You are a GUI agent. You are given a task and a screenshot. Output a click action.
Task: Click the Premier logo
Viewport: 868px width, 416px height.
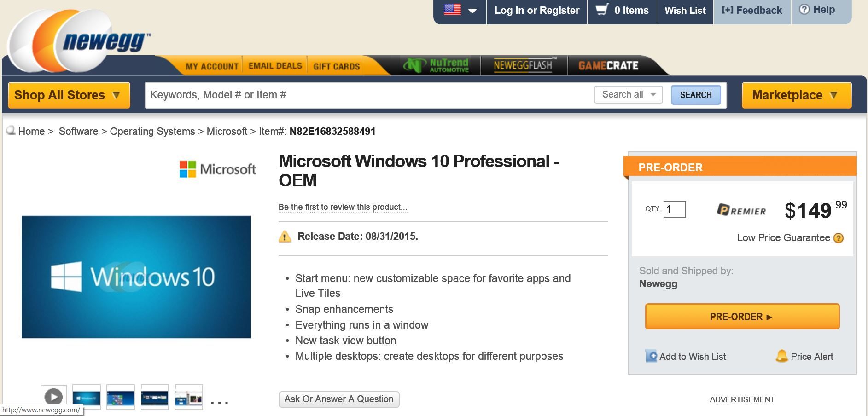tap(741, 210)
